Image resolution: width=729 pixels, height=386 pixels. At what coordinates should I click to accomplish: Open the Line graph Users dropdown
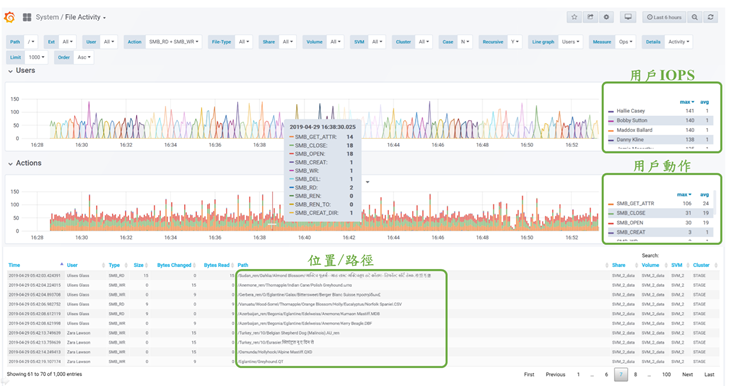tap(570, 42)
